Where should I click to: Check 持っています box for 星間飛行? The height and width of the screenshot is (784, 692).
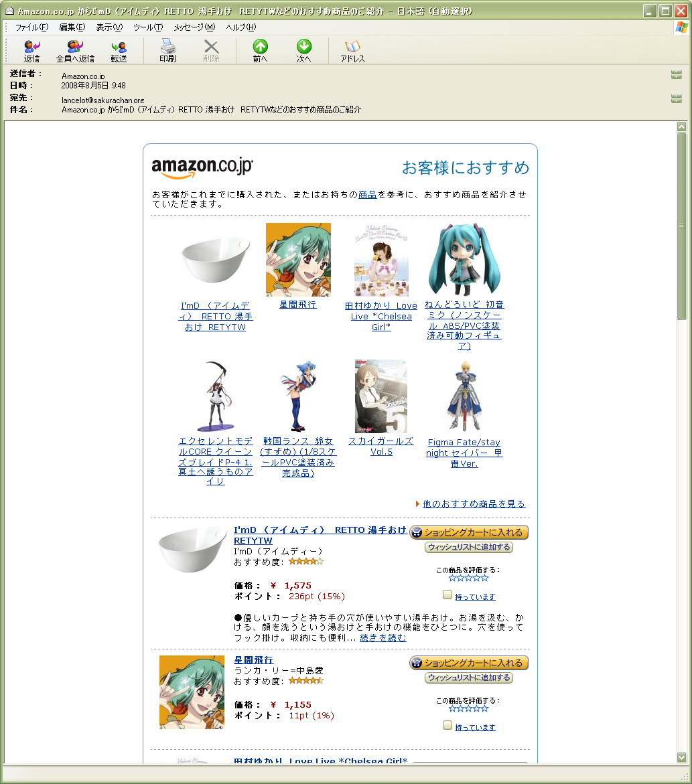pyautogui.click(x=447, y=725)
